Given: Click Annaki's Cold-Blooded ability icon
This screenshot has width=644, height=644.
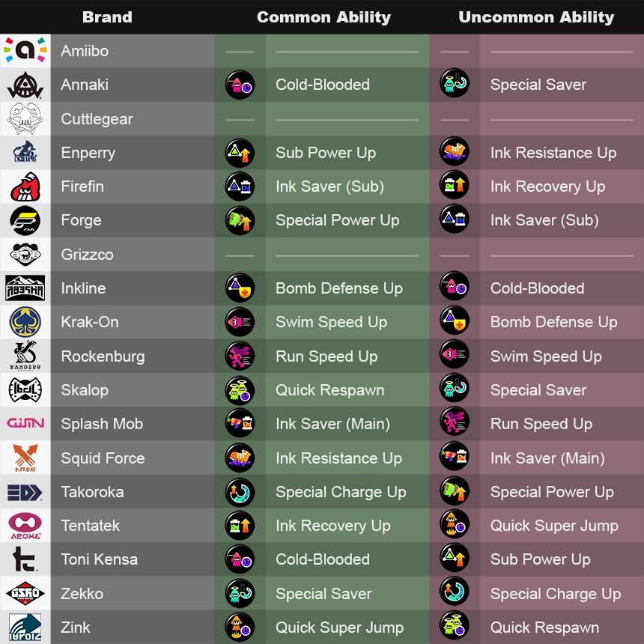Looking at the screenshot, I should (240, 85).
